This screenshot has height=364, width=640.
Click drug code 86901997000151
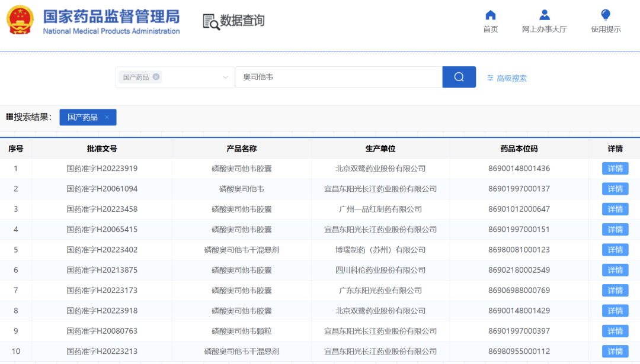519,230
